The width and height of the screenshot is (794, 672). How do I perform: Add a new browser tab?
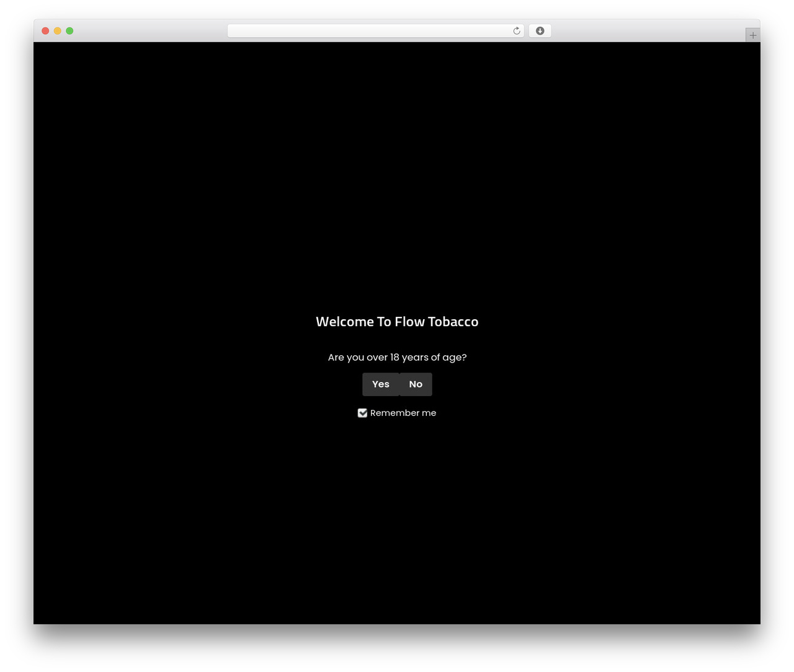coord(753,35)
